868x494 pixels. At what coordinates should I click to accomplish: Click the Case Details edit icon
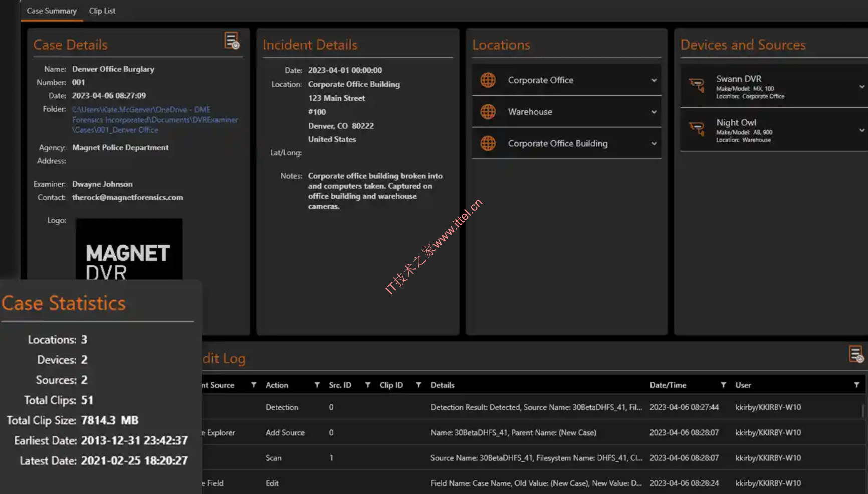point(231,41)
